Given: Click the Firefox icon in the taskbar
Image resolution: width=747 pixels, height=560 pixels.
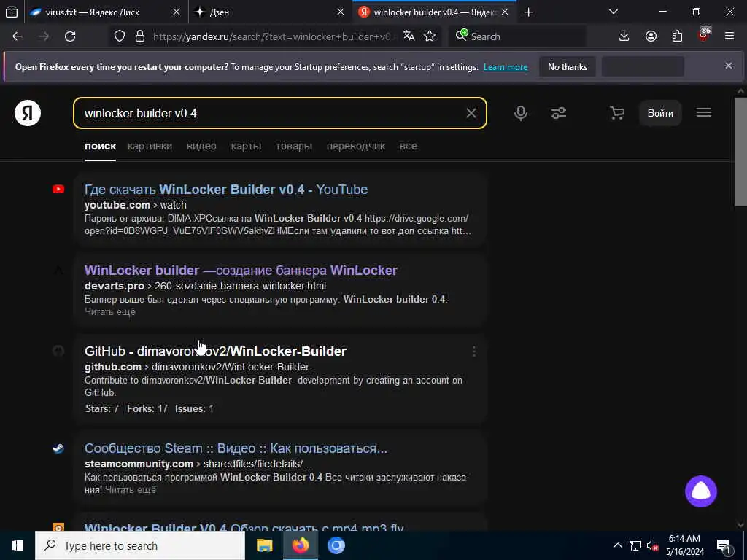Looking at the screenshot, I should 300,545.
